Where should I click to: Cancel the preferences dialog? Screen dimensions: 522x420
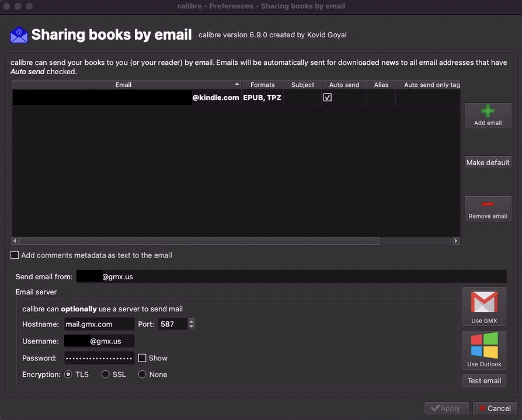coord(495,408)
